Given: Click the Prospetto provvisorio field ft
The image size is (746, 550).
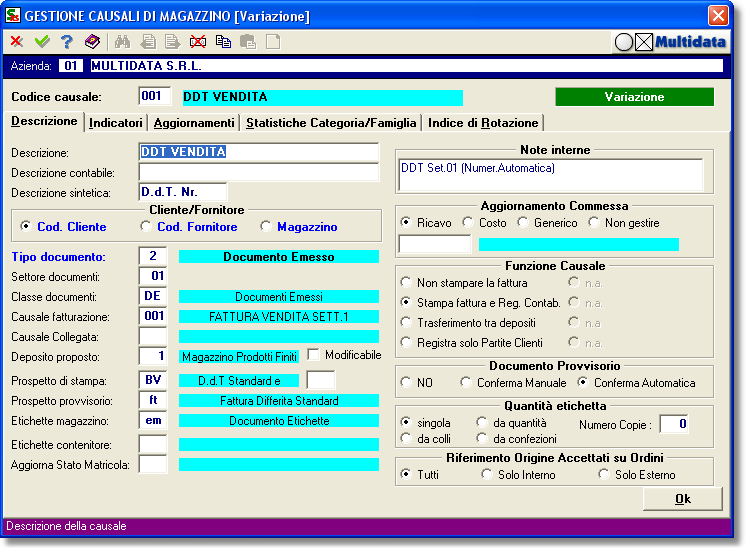Looking at the screenshot, I should point(153,400).
